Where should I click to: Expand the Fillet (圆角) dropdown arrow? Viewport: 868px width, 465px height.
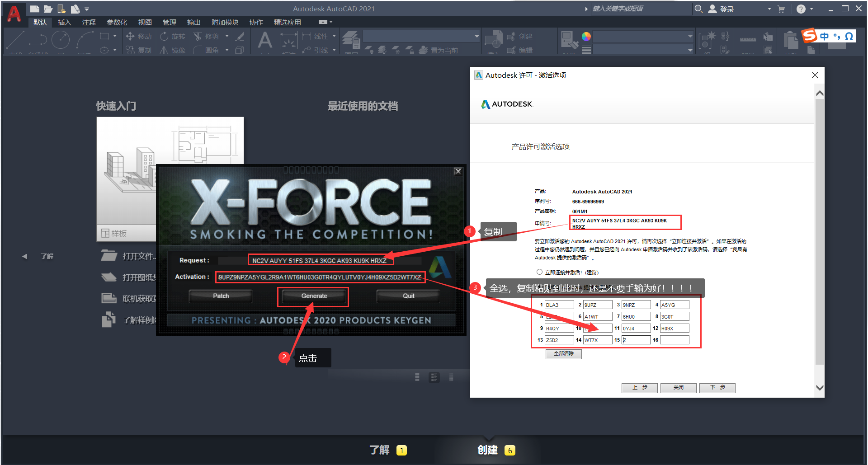227,50
